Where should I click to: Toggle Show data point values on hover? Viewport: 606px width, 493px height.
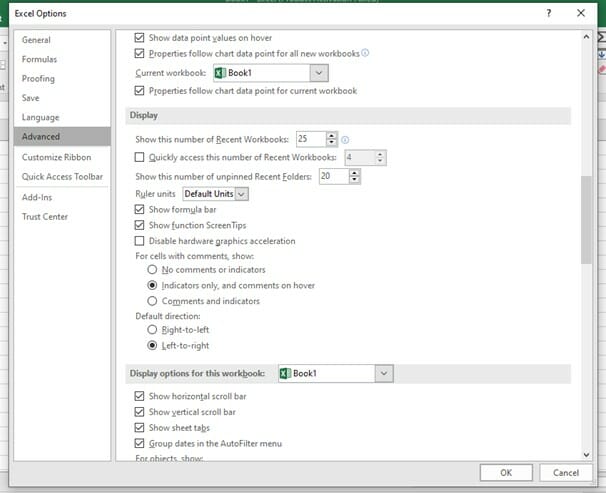point(139,38)
